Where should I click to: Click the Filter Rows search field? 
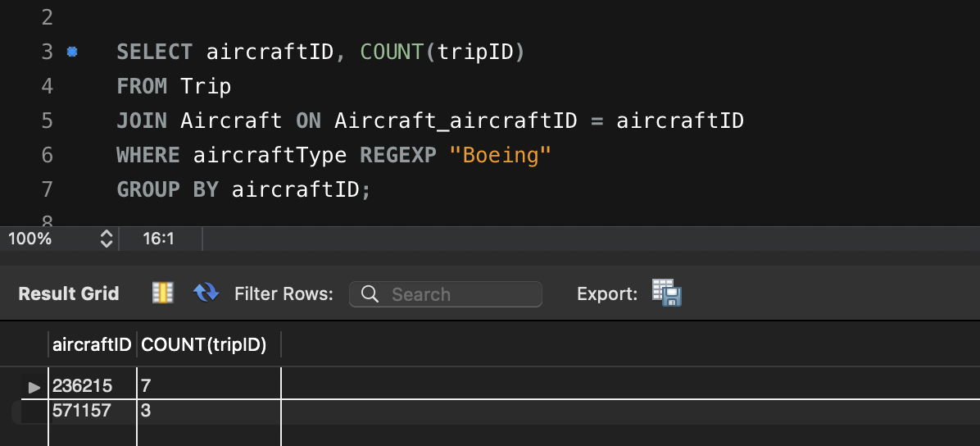tap(446, 294)
